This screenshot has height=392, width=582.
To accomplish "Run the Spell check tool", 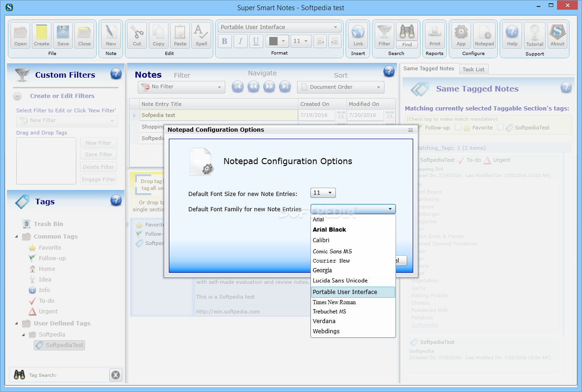I will tap(201, 36).
